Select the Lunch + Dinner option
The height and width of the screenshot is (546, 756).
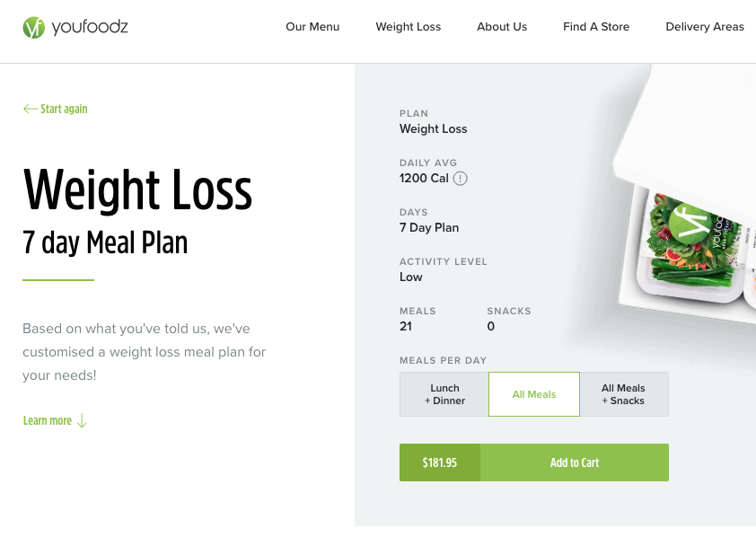coord(444,394)
